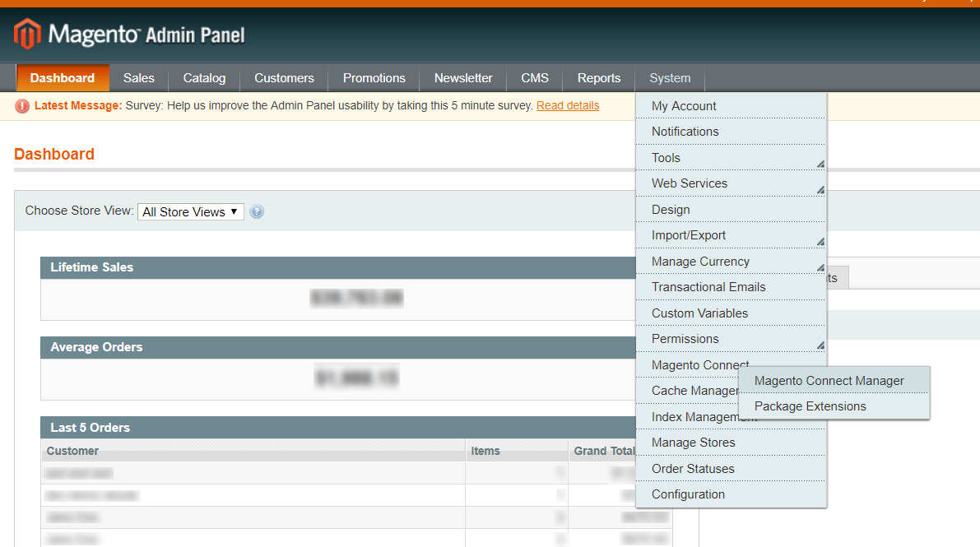The width and height of the screenshot is (980, 547).
Task: Expand the Tools submenu arrow
Action: pyautogui.click(x=820, y=165)
